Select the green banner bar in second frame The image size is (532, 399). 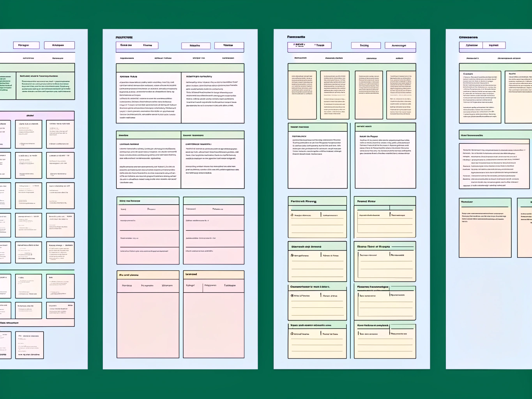coord(180,68)
